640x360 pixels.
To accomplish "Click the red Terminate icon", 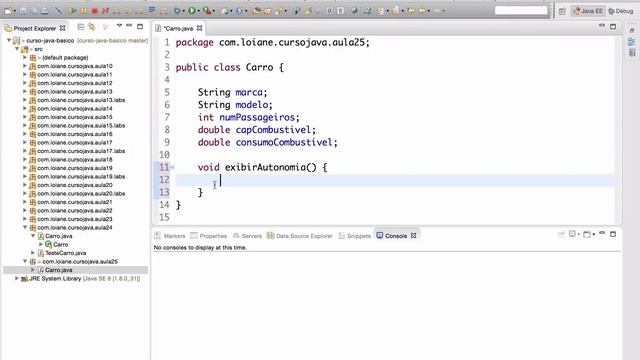I will 94,11.
